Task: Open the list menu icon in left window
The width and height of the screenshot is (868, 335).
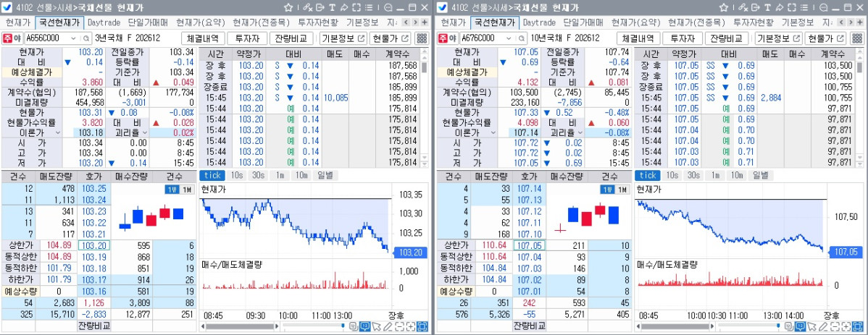Action: [x=369, y=7]
